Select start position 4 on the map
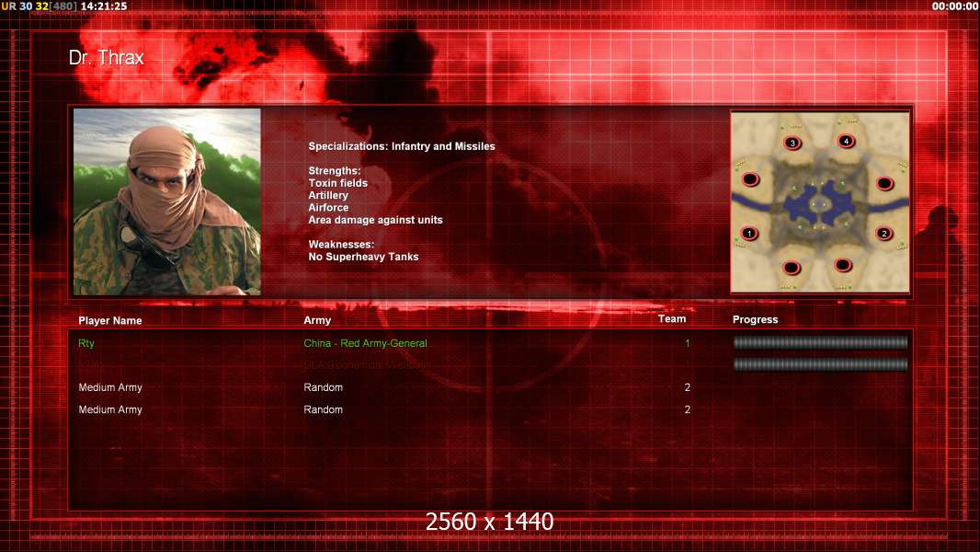This screenshot has width=980, height=552. tap(847, 142)
